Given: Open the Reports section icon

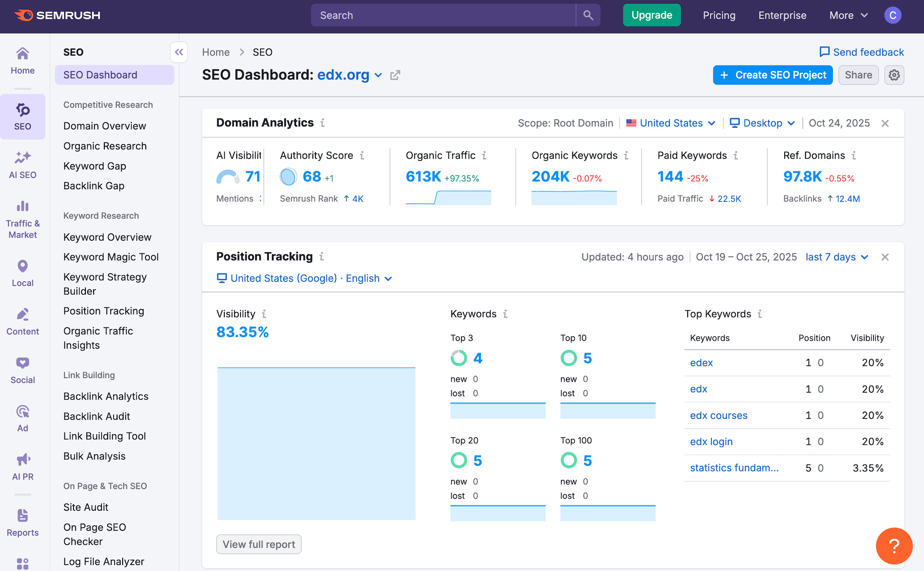Looking at the screenshot, I should [x=23, y=521].
